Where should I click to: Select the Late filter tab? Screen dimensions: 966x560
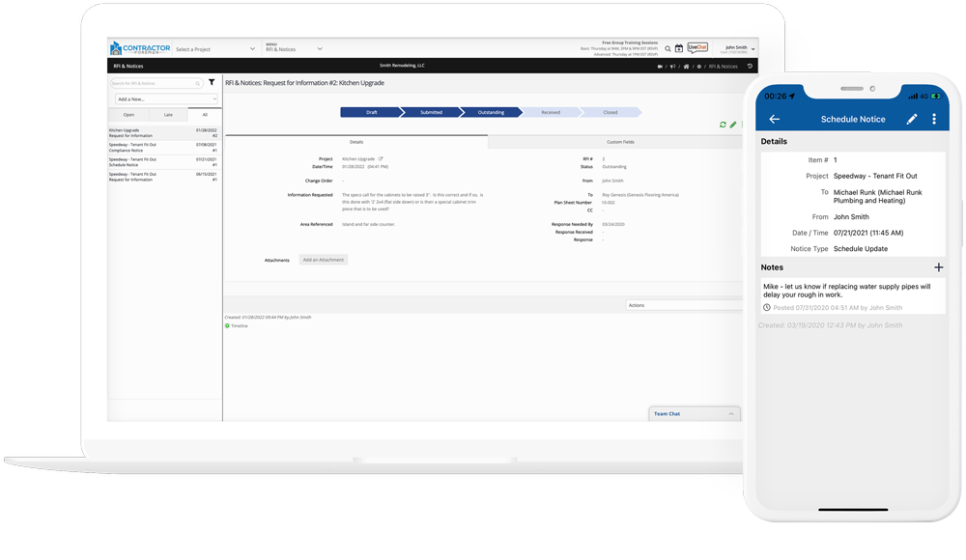[x=168, y=115]
